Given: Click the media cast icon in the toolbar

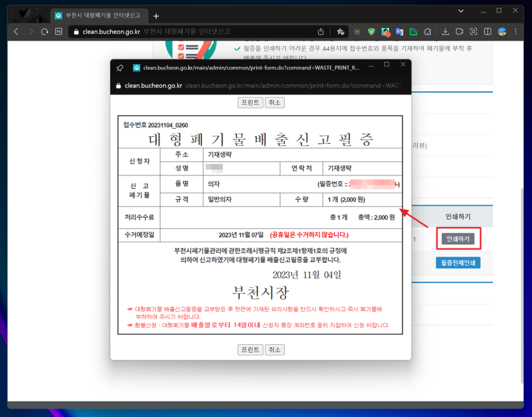Looking at the screenshot, I should 459,31.
